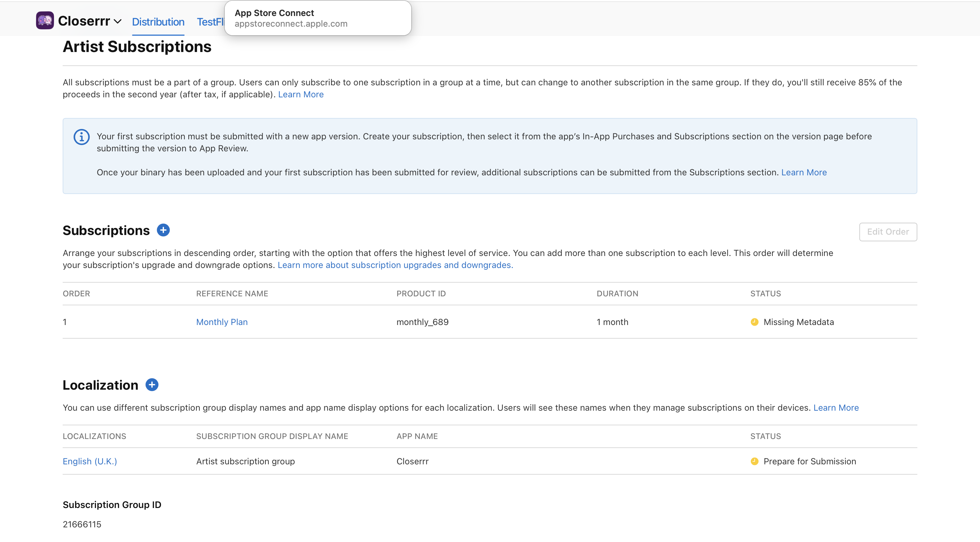Click the Missing Metadata yellow status icon
The height and width of the screenshot is (542, 980).
point(754,322)
